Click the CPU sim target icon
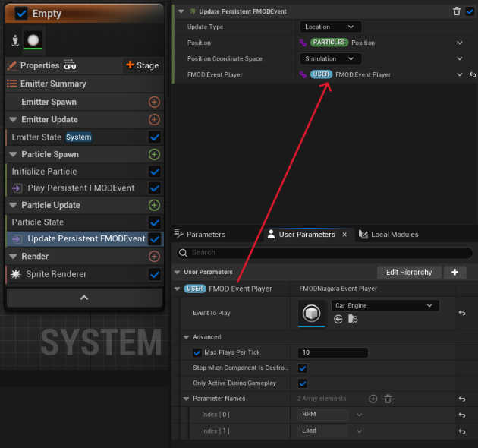This screenshot has width=478, height=448. coord(70,65)
